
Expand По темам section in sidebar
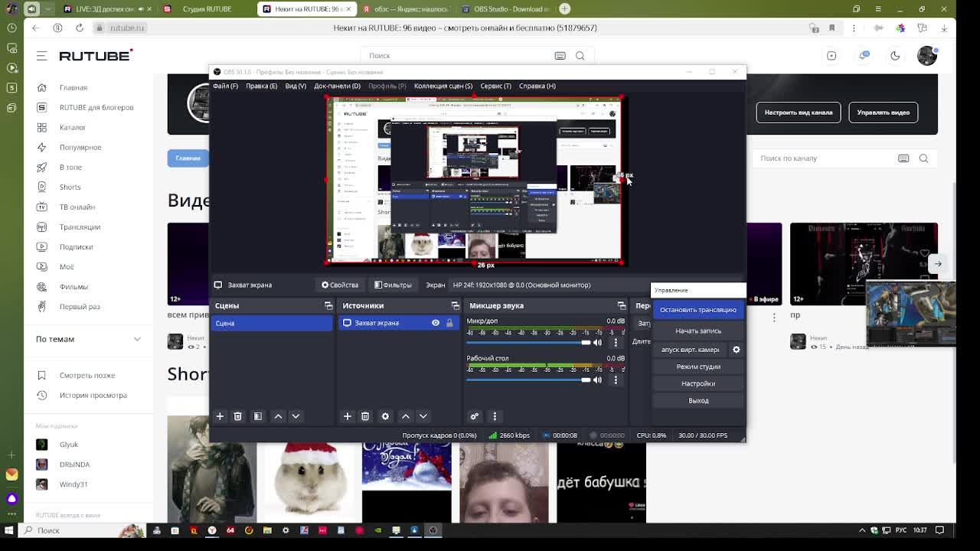tap(137, 339)
